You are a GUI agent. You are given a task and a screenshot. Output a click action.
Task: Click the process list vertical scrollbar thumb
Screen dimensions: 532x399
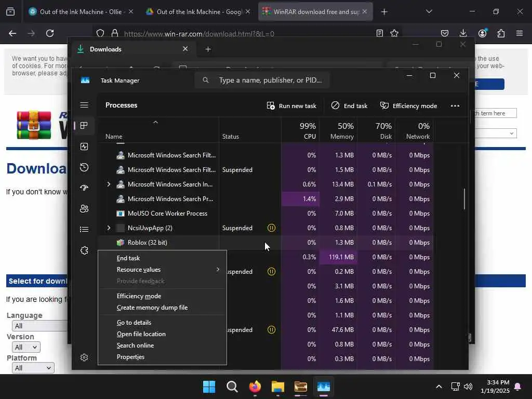[464, 199]
